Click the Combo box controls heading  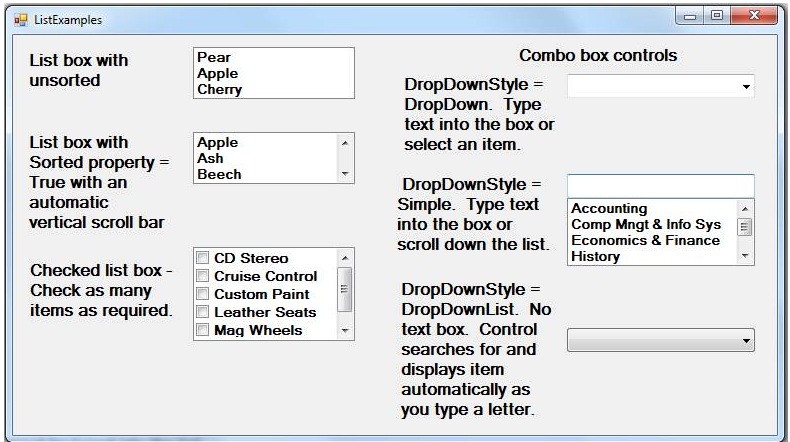(x=598, y=55)
